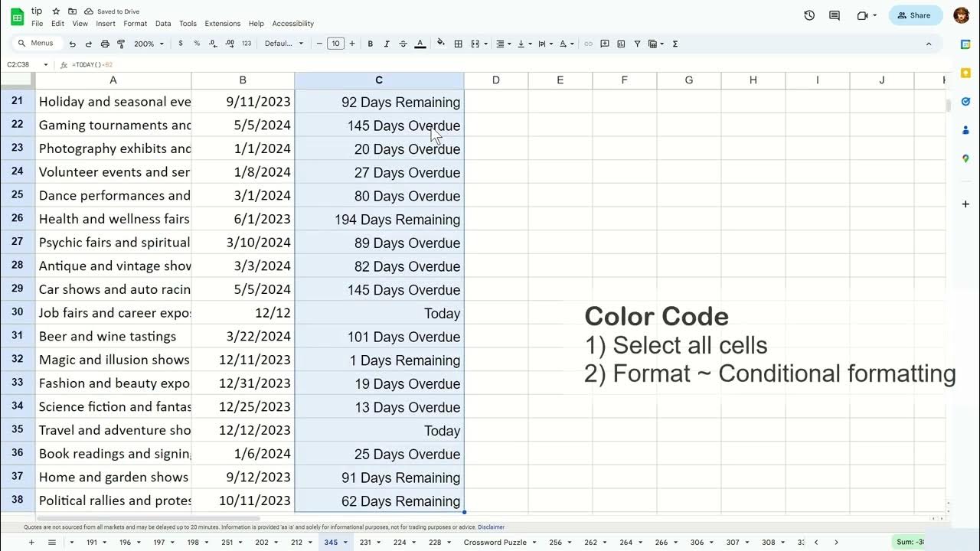Open the merge cells dropdown arrow
The height and width of the screenshot is (551, 980).
(x=485, y=44)
